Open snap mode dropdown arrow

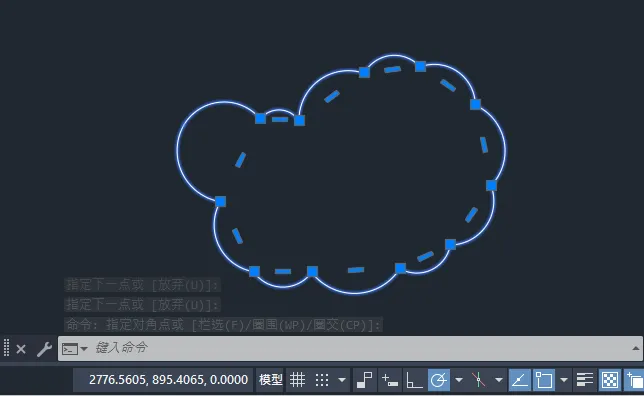tap(342, 380)
